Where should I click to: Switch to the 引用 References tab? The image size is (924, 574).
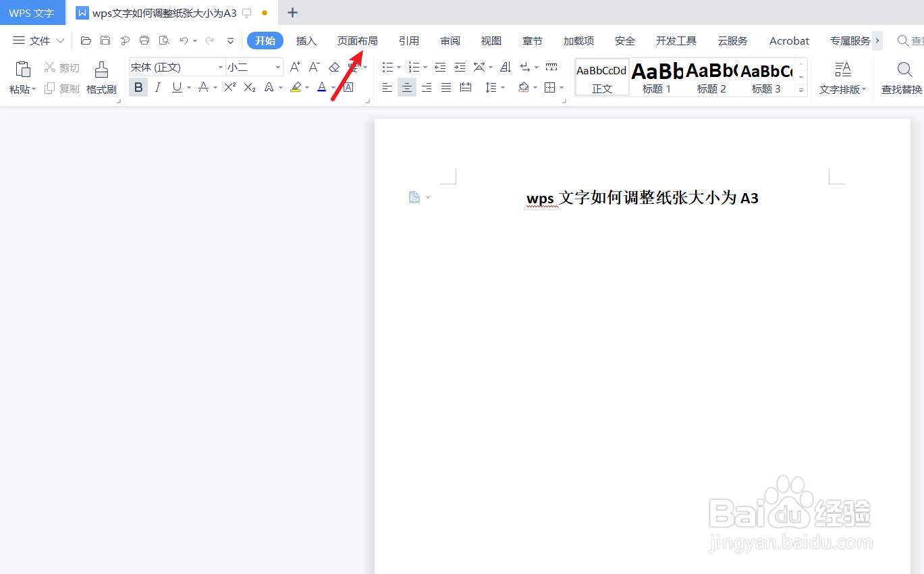tap(409, 41)
